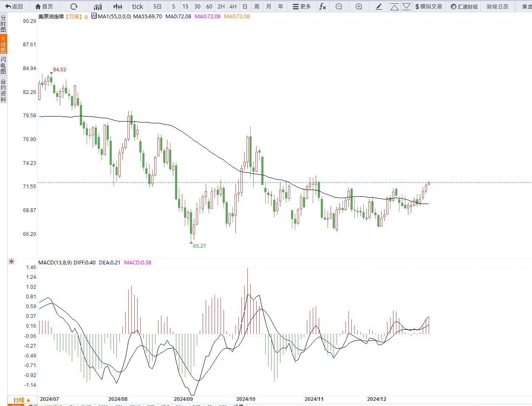Click the down triangle icon
This screenshot has width=532, height=406.
tap(406, 6)
